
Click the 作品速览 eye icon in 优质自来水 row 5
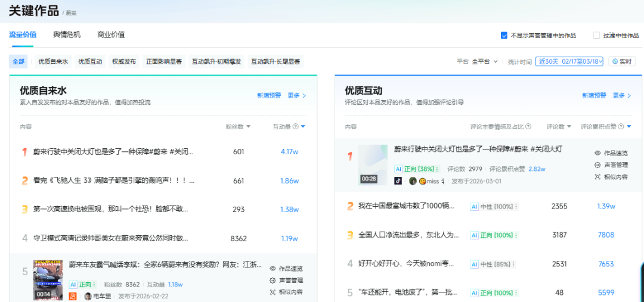click(x=273, y=269)
